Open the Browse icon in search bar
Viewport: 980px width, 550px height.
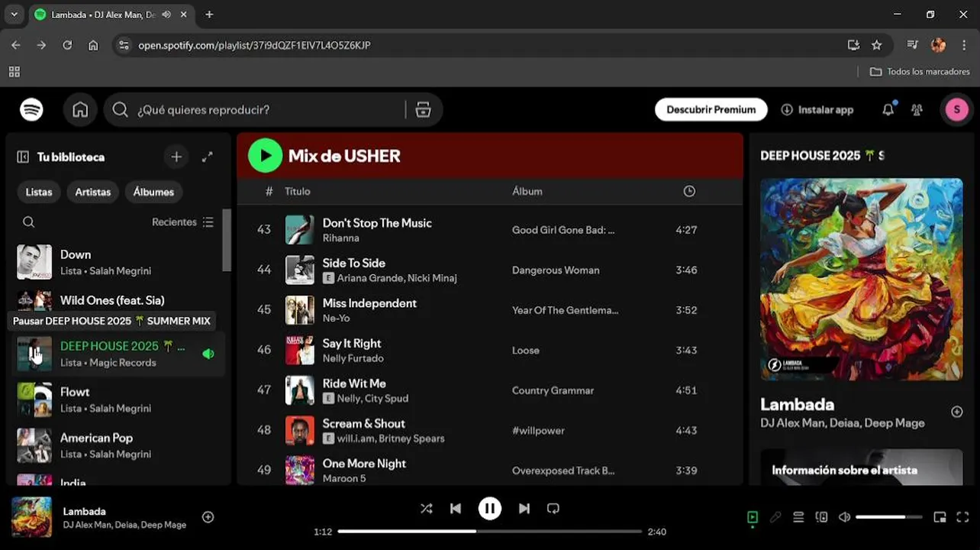pos(423,110)
